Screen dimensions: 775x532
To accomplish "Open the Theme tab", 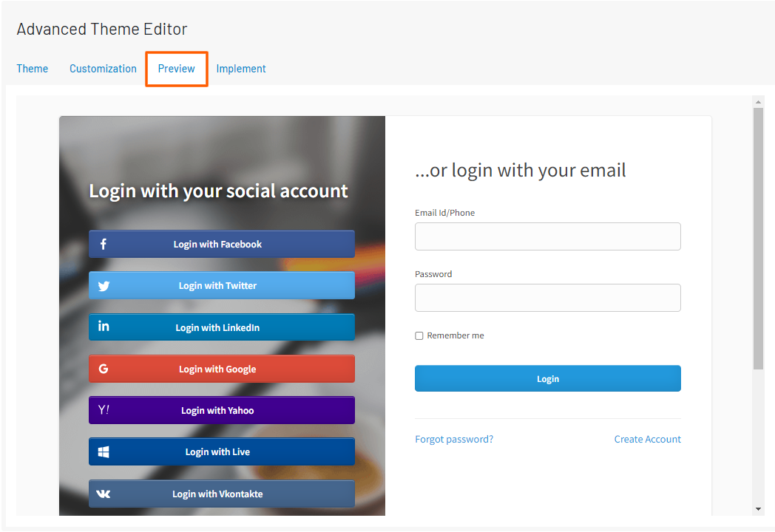I will pos(33,69).
